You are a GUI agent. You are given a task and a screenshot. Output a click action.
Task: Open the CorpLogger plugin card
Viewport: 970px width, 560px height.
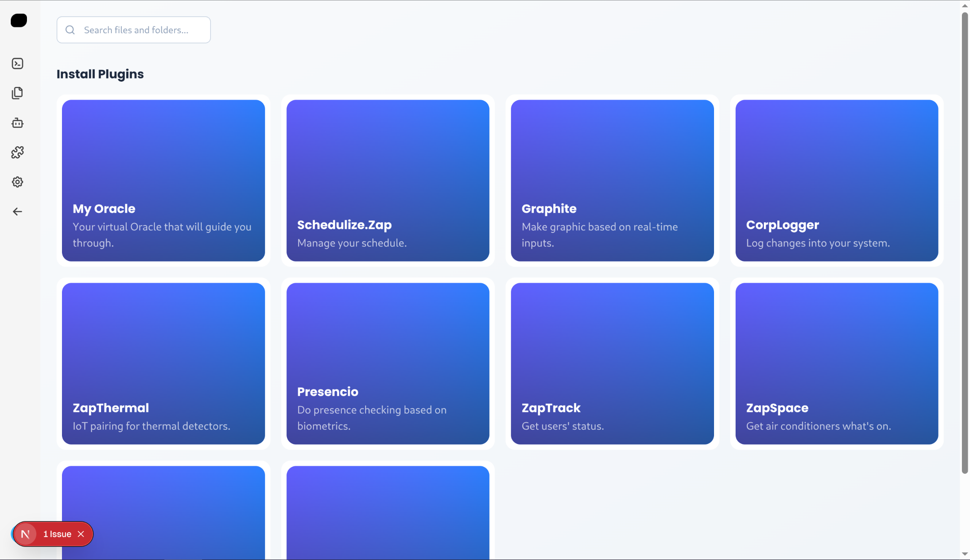click(x=837, y=180)
